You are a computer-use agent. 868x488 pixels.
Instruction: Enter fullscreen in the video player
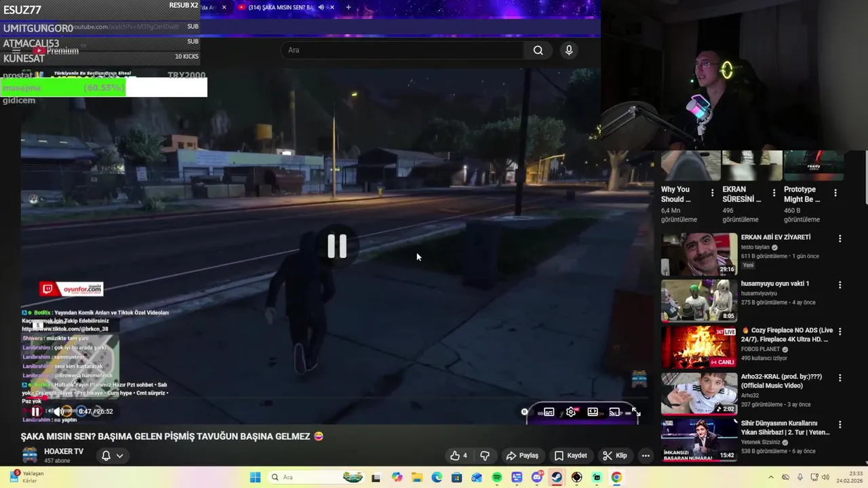(x=635, y=412)
